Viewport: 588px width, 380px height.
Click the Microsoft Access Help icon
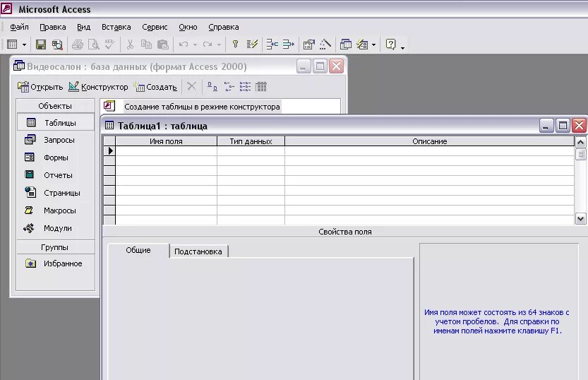coord(391,44)
